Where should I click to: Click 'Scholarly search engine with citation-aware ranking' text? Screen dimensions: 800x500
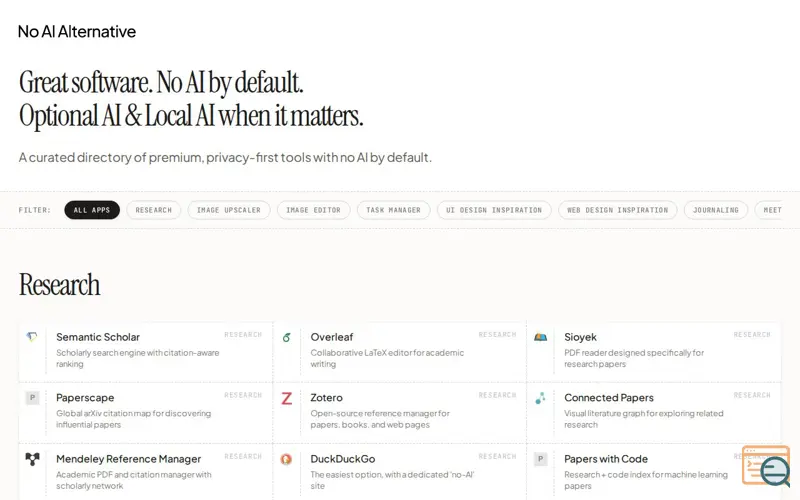click(x=138, y=358)
